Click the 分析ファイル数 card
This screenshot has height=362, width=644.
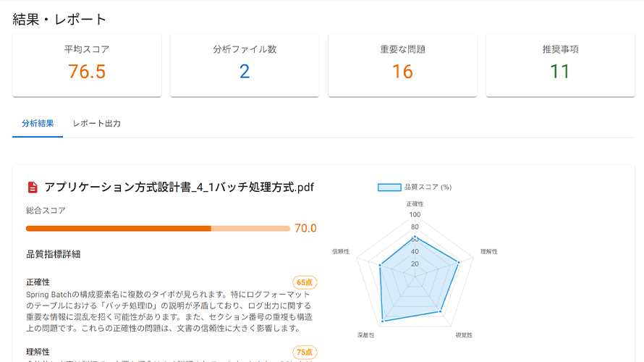245,65
